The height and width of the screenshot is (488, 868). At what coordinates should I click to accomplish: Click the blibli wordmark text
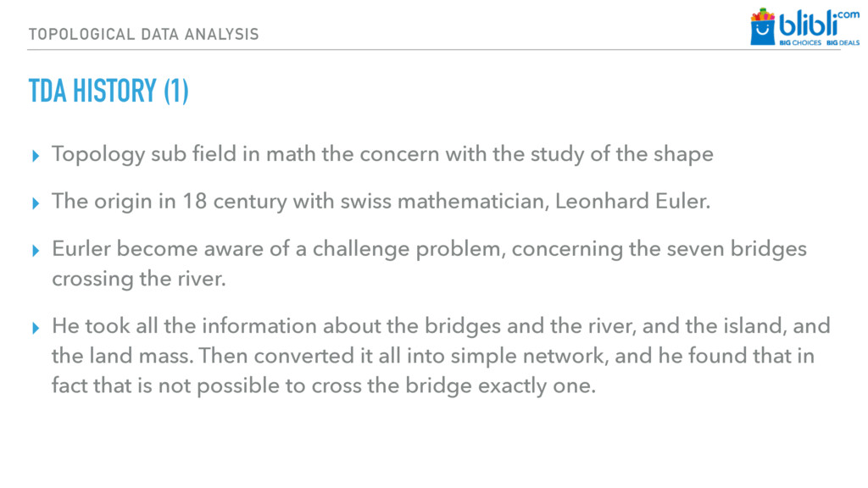point(806,24)
